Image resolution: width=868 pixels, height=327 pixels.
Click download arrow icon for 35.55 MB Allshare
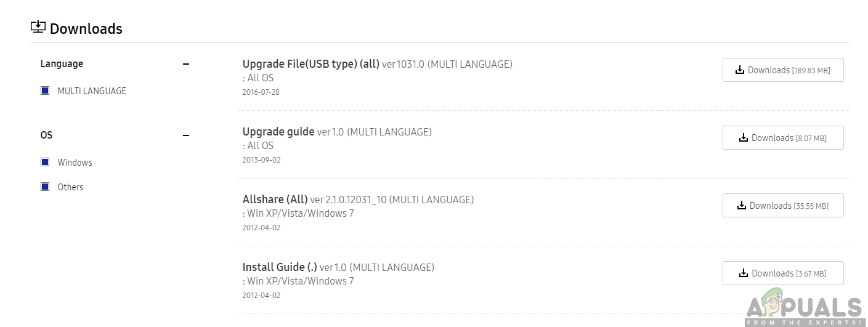[x=742, y=206]
